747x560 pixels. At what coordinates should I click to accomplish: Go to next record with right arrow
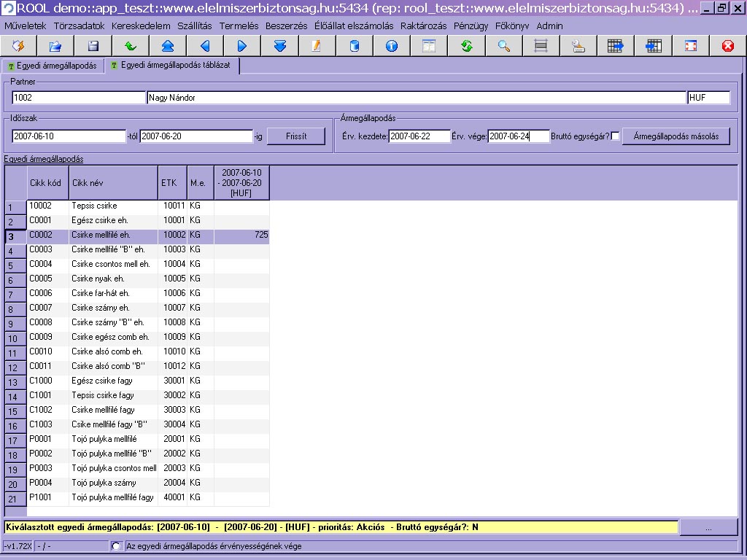pos(242,46)
